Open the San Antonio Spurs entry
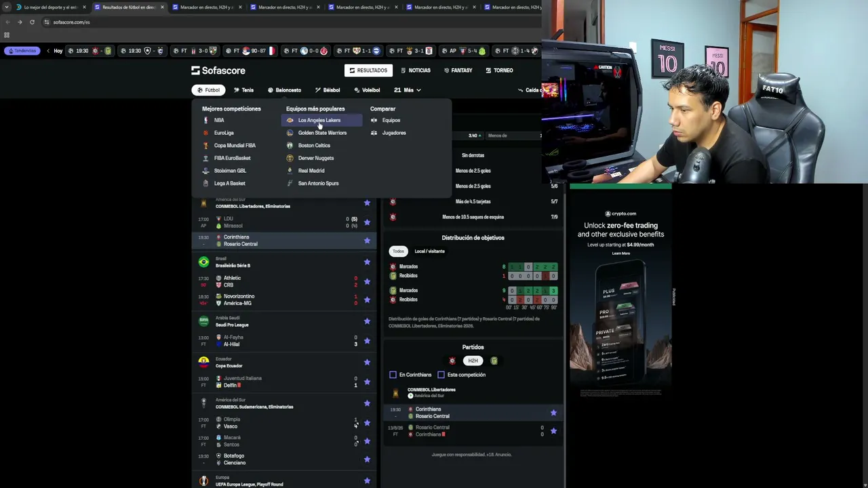 318,183
